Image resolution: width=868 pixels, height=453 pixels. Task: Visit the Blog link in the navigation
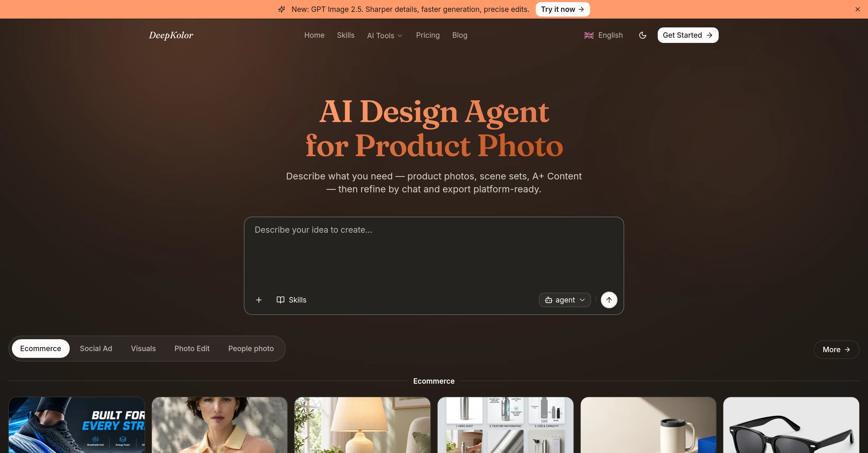pos(460,35)
